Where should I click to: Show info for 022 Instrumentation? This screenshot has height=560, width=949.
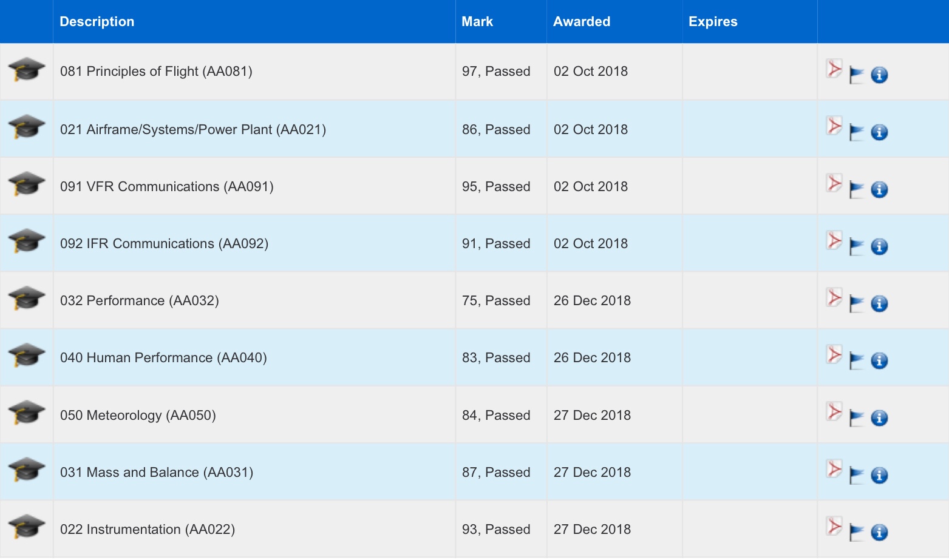[879, 533]
